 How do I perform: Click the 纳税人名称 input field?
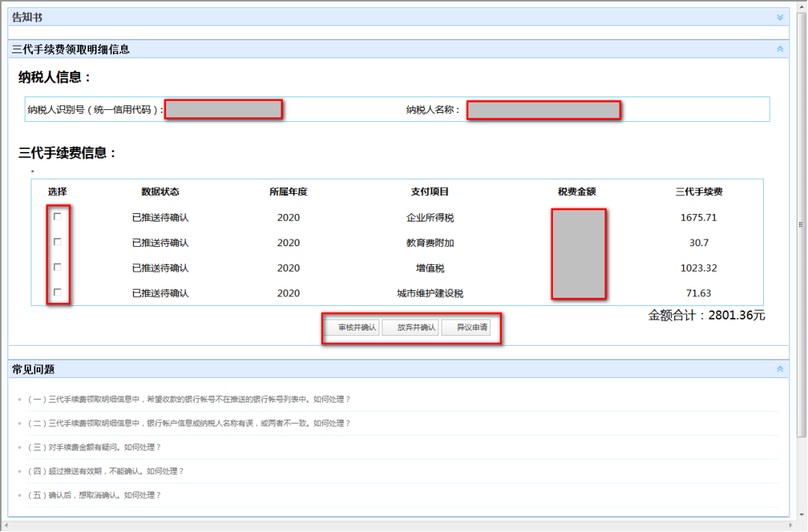click(544, 109)
